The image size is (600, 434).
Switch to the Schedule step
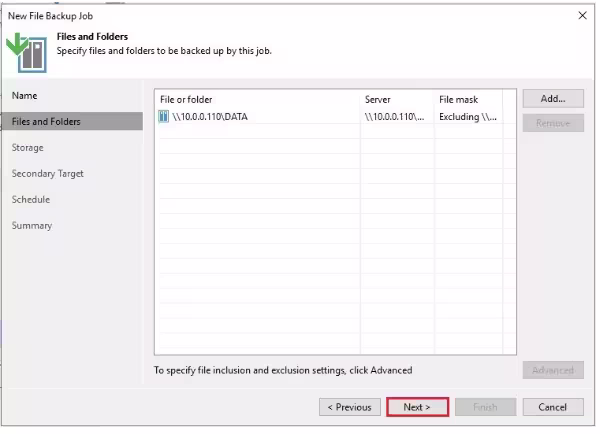click(x=31, y=199)
